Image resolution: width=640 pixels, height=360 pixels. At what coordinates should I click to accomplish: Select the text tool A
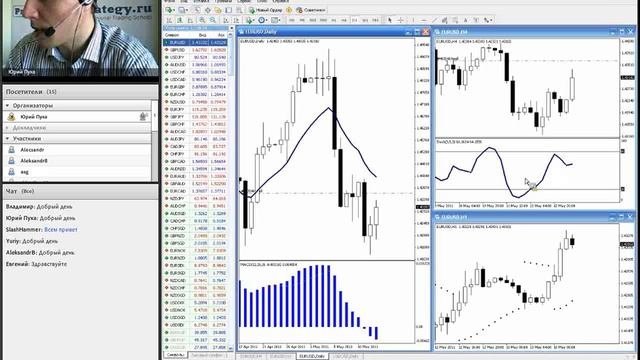pyautogui.click(x=465, y=20)
